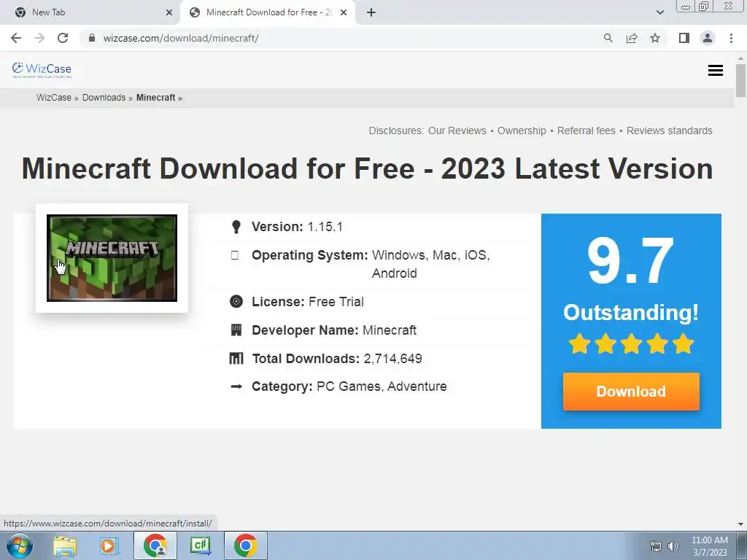The width and height of the screenshot is (747, 560).
Task: Click the Developer Name building icon
Action: 236,330
